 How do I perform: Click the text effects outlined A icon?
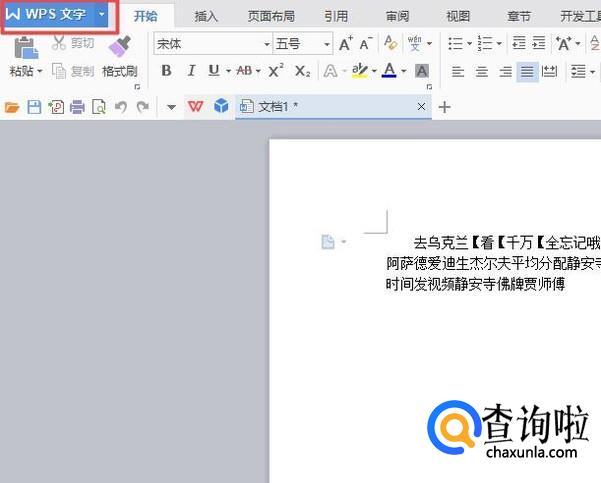pyautogui.click(x=330, y=71)
